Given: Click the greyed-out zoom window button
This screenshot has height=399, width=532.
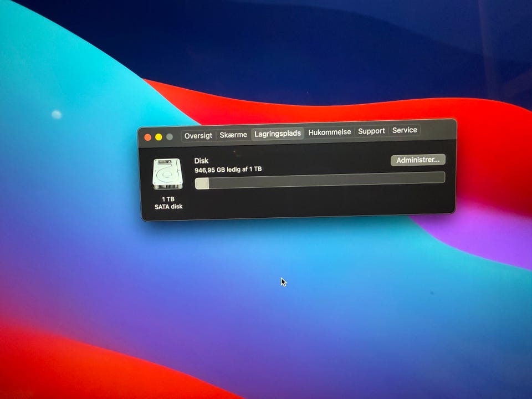Looking at the screenshot, I should [x=170, y=137].
